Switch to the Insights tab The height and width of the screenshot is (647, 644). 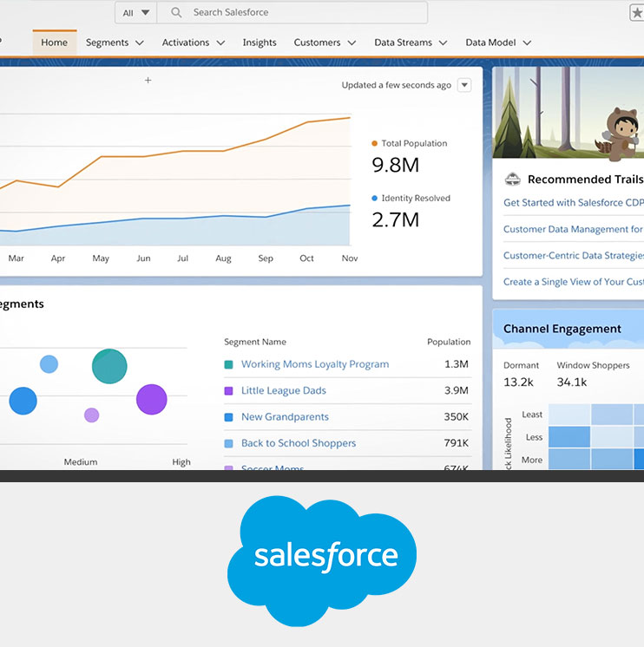(x=260, y=42)
